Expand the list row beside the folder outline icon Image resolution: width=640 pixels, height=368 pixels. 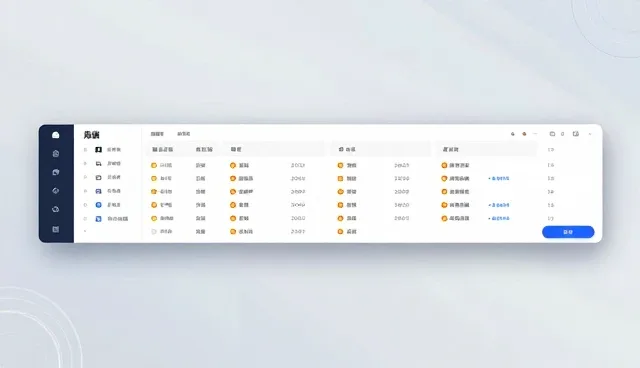click(x=85, y=177)
